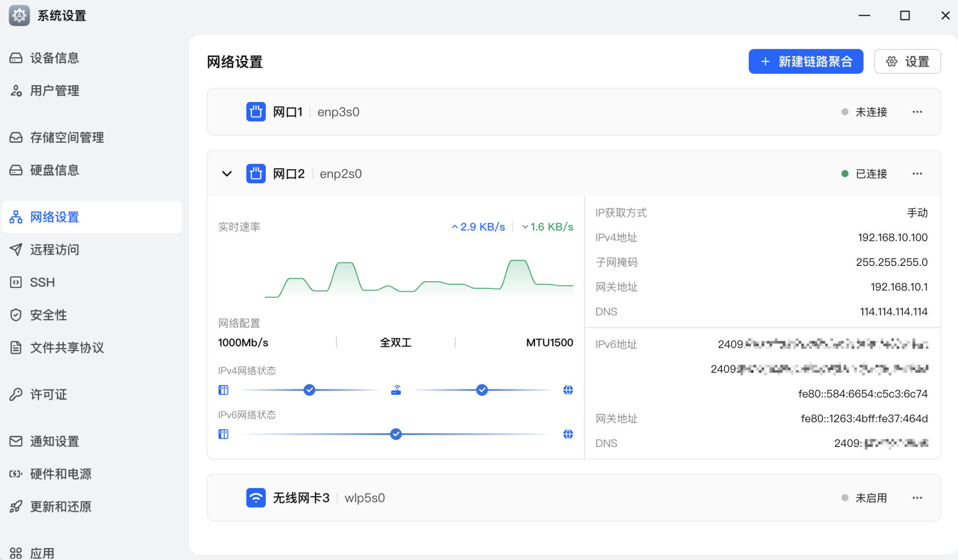Viewport: 958px width, 560px height.
Task: Click first checkmark node on IPv4 status line
Action: (x=309, y=390)
